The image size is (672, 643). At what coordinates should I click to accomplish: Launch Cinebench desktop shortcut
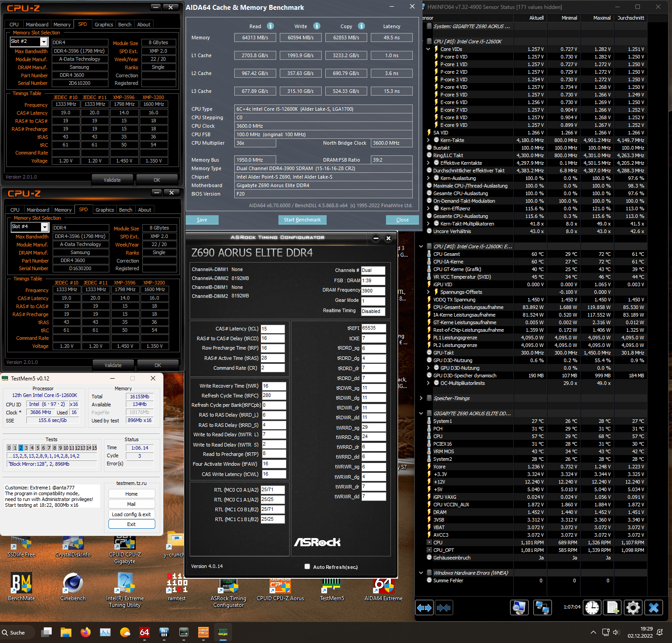pyautogui.click(x=73, y=586)
